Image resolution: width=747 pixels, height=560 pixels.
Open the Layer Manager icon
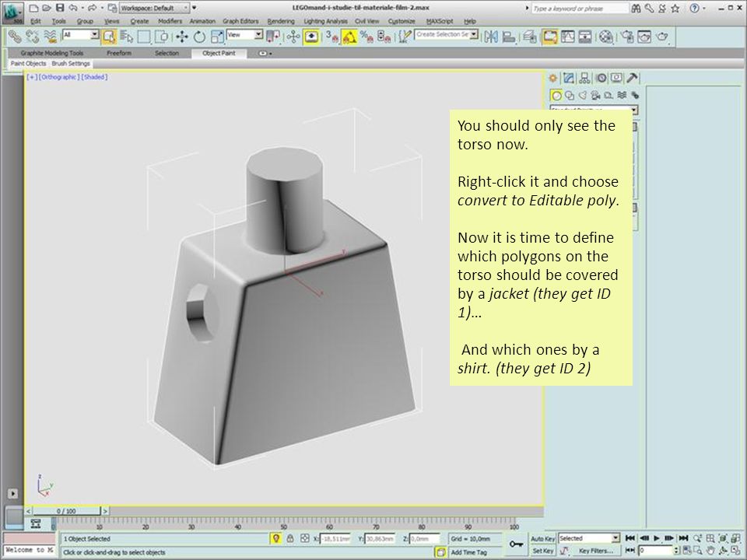(x=530, y=37)
